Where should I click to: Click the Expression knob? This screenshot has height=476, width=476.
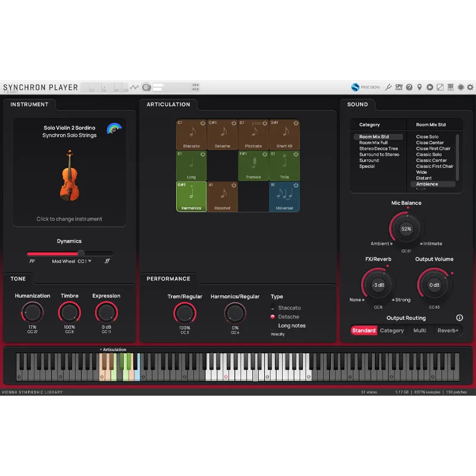pos(107,312)
